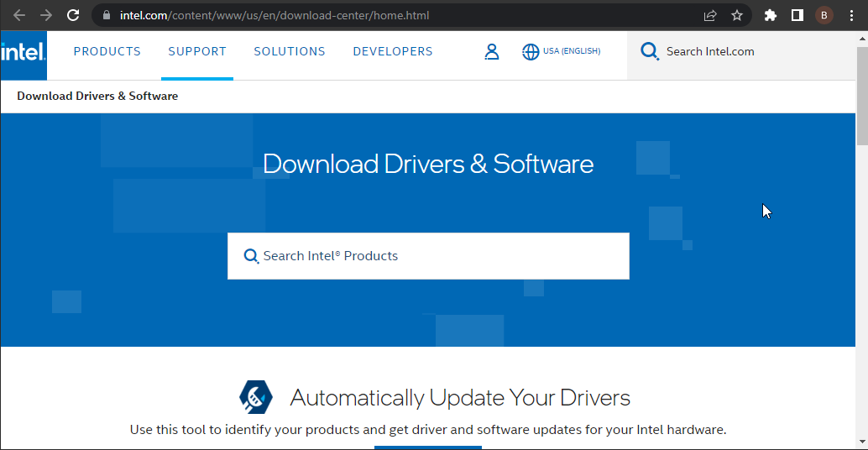This screenshot has width=868, height=450.
Task: Open the Chrome extensions puzzle icon
Action: (x=771, y=15)
